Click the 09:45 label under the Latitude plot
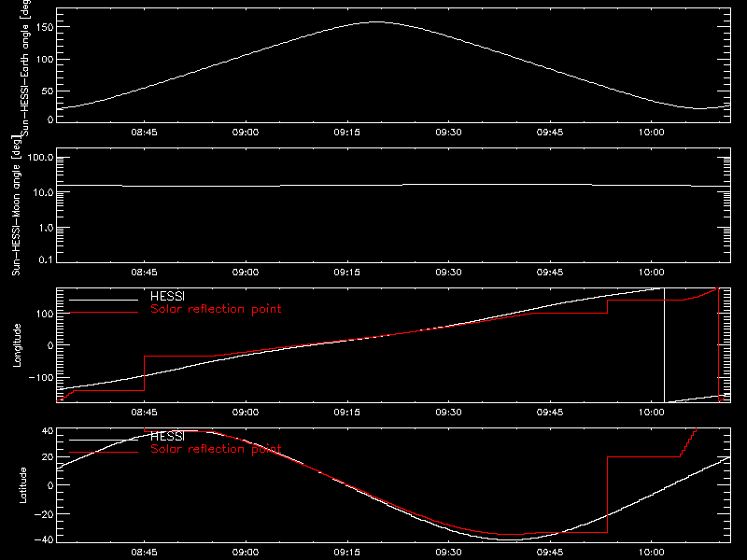 coord(550,553)
